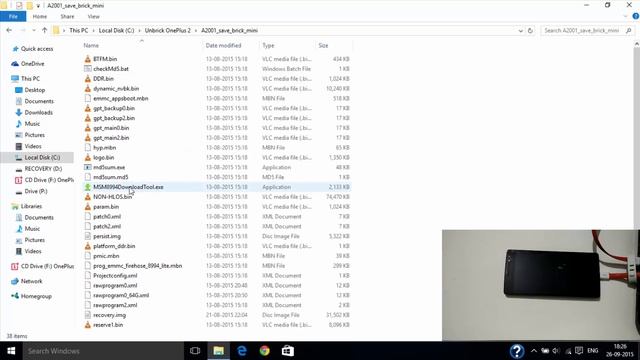Open Windows Store from taskbar
Screen dimensions: 640x360
click(x=288, y=351)
